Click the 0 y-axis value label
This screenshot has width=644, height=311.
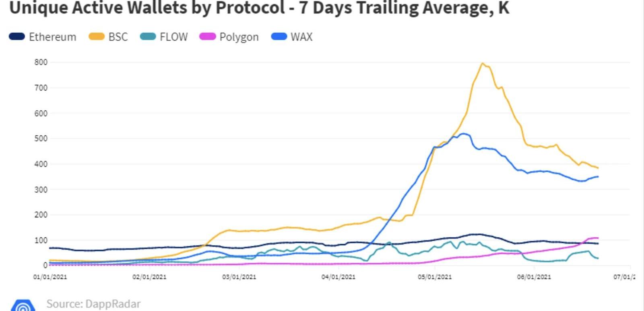point(45,265)
